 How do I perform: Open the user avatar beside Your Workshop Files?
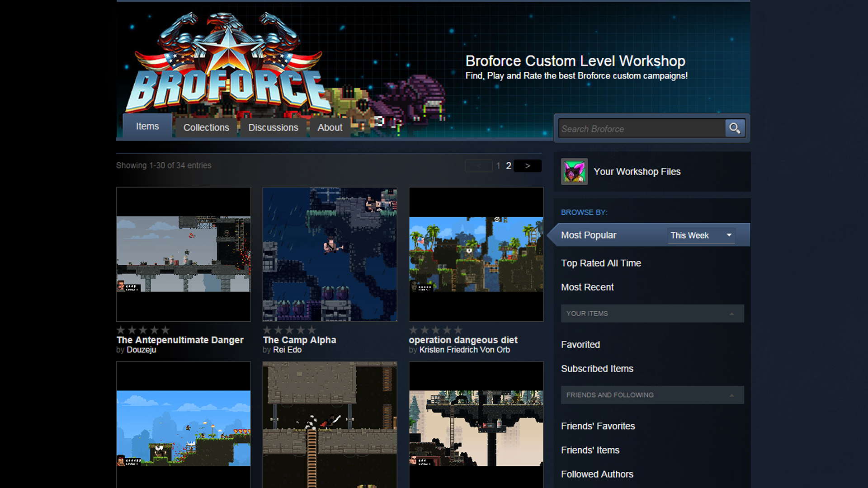[x=574, y=172]
